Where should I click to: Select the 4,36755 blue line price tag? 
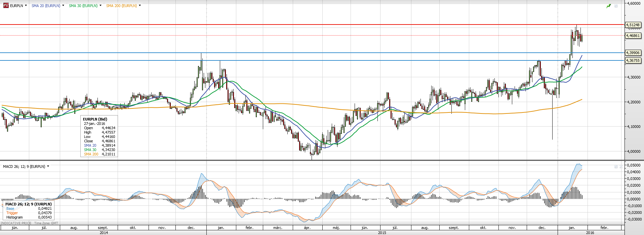tap(633, 60)
